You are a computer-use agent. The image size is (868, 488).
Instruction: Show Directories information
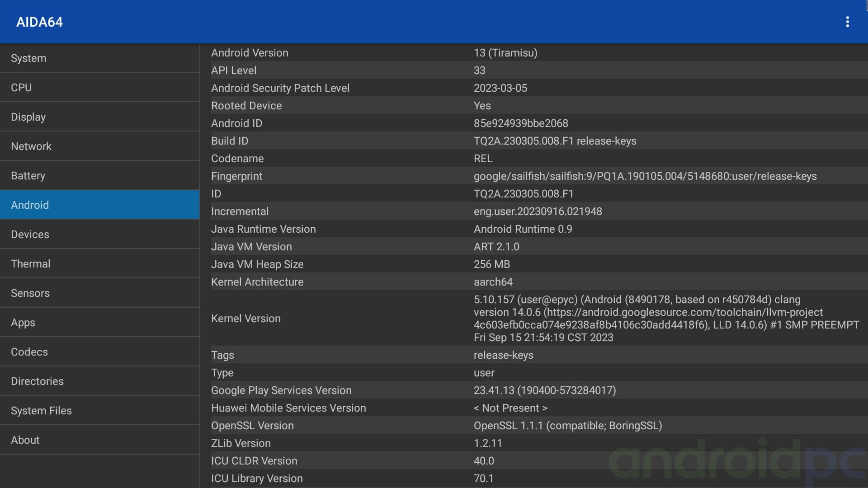coord(99,381)
